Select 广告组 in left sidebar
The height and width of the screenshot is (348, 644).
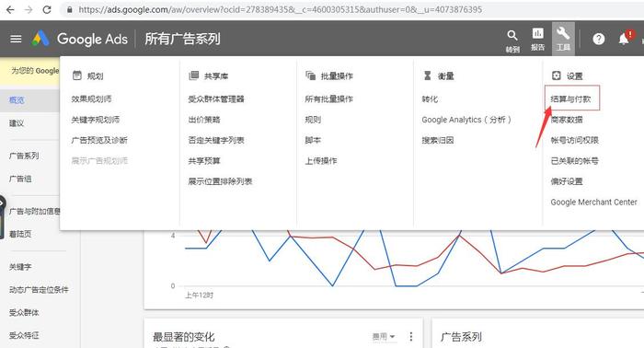pos(20,179)
